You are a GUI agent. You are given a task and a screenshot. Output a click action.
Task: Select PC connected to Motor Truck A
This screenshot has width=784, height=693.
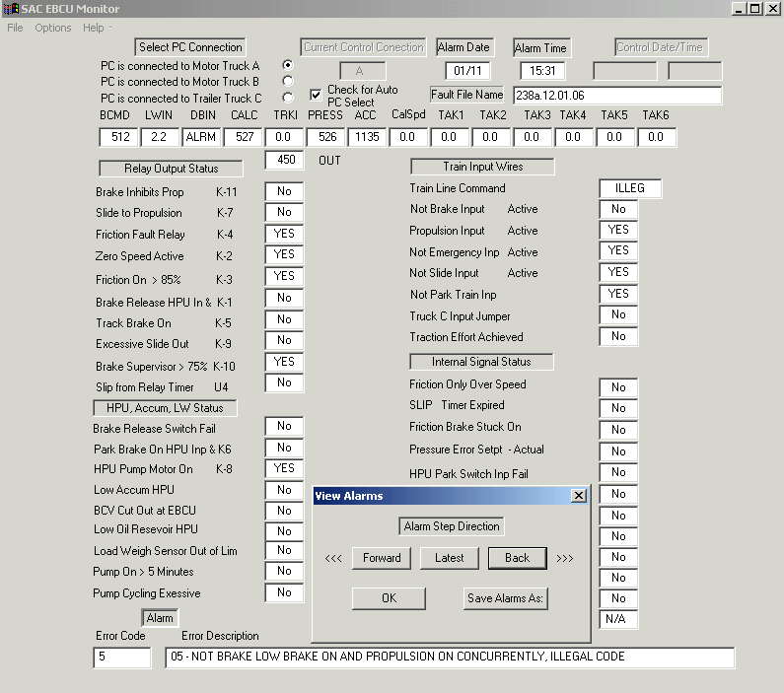point(288,65)
